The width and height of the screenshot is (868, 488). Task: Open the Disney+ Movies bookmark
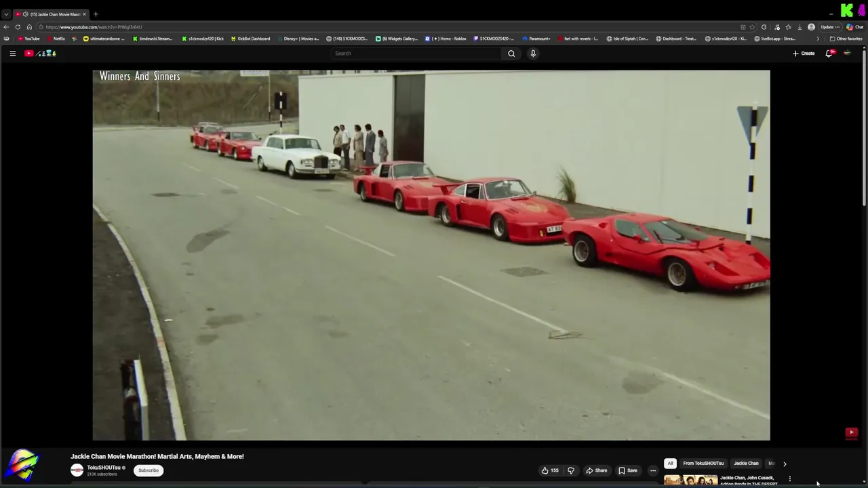point(298,39)
